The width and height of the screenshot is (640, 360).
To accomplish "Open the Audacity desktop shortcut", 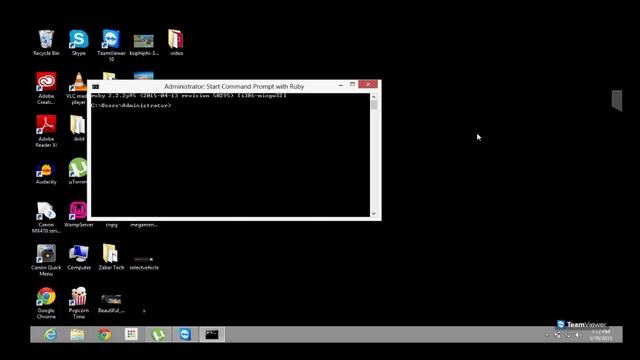I will [46, 173].
